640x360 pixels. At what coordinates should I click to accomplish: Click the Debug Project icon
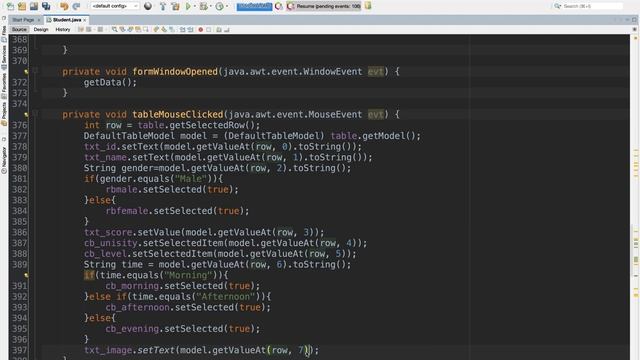[x=203, y=6]
